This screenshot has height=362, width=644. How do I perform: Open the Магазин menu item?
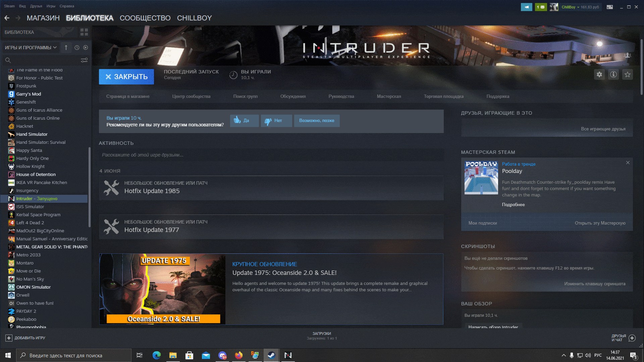click(43, 18)
